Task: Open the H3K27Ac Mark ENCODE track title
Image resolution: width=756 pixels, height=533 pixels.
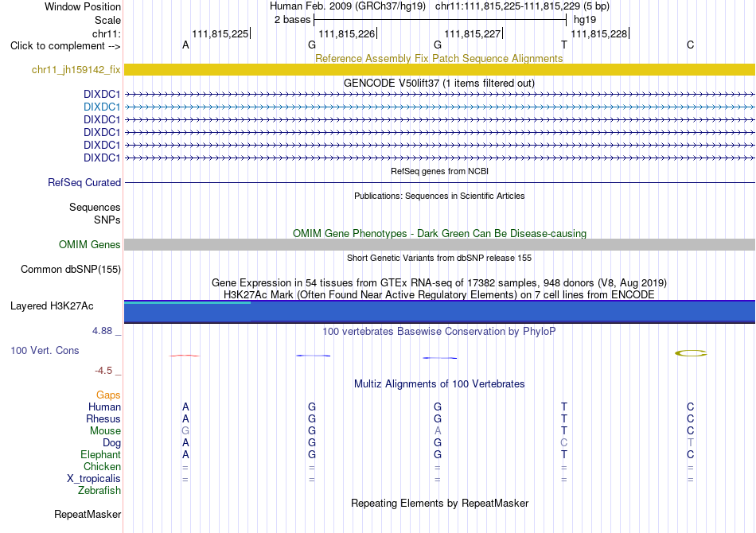Action: pos(439,294)
